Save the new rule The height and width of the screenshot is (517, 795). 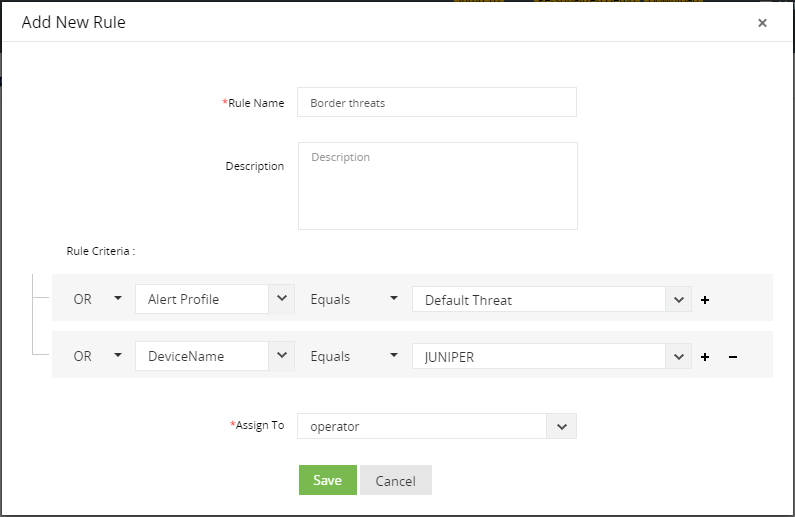point(328,480)
